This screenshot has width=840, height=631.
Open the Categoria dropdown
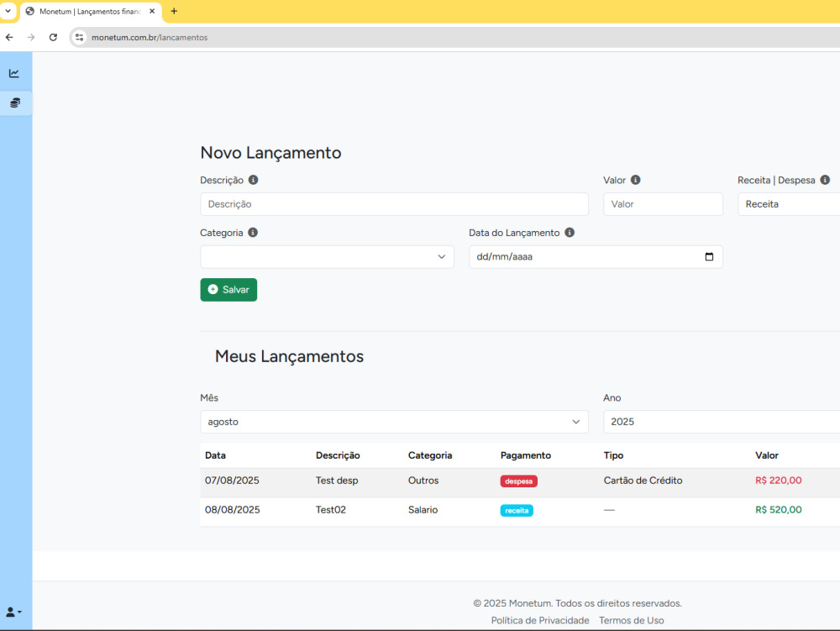point(328,256)
